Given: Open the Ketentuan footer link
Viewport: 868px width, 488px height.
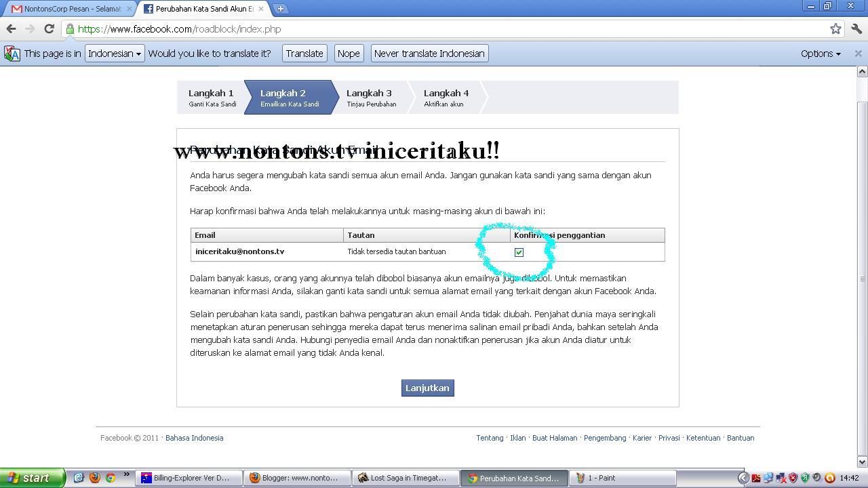Looking at the screenshot, I should [x=703, y=438].
